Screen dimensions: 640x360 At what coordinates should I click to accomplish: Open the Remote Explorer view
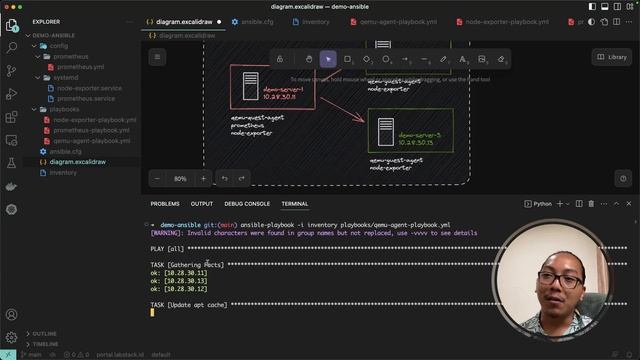coord(11,140)
